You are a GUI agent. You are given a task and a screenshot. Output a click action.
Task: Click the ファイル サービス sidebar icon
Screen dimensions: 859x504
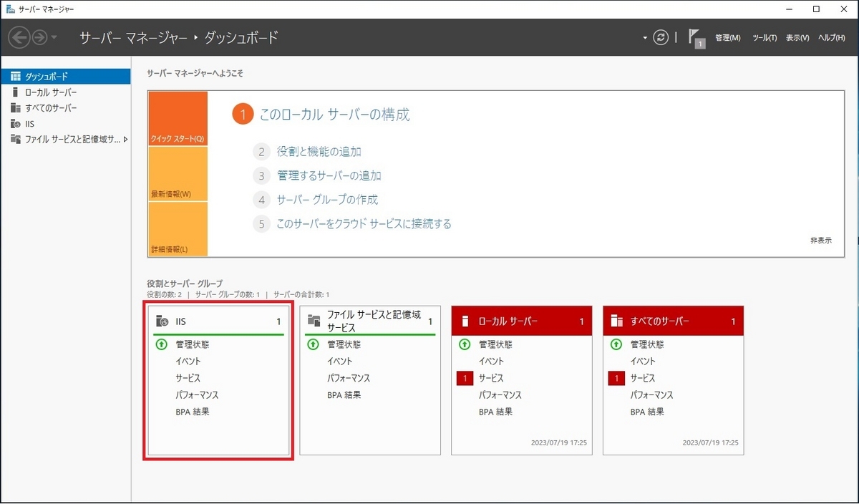point(16,140)
